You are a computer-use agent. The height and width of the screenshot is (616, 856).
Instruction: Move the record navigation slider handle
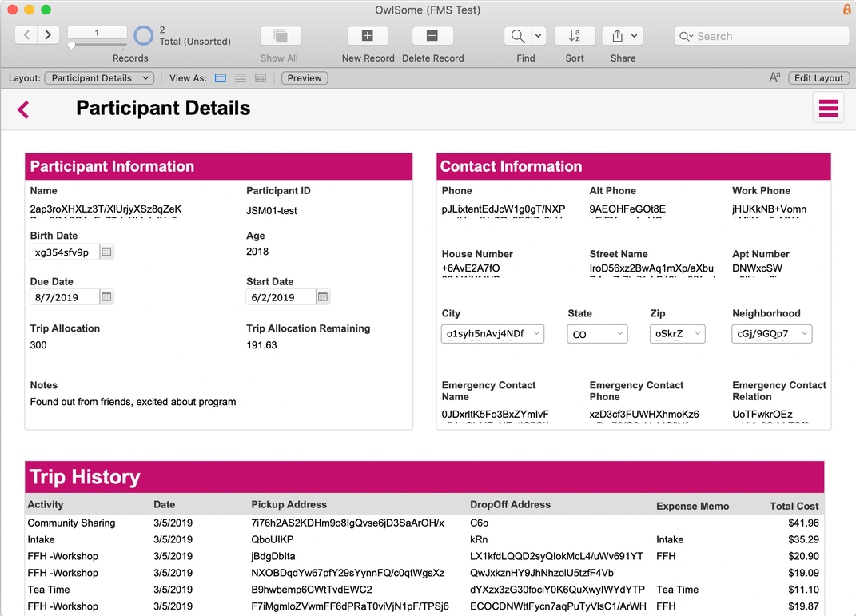tap(71, 47)
